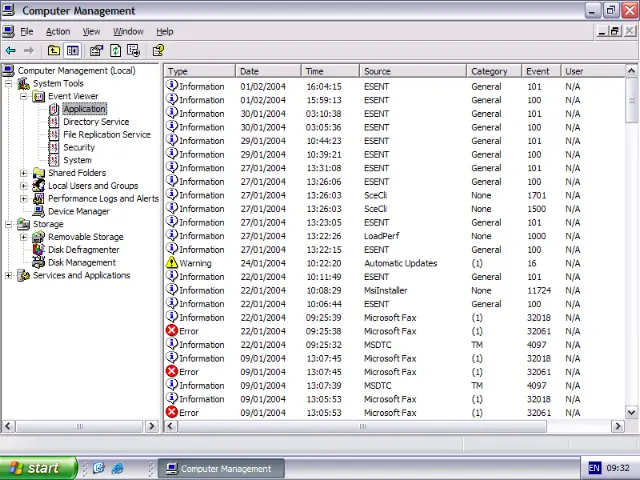Expand Local Users and Groups node
The width and height of the screenshot is (640, 480).
point(24,186)
